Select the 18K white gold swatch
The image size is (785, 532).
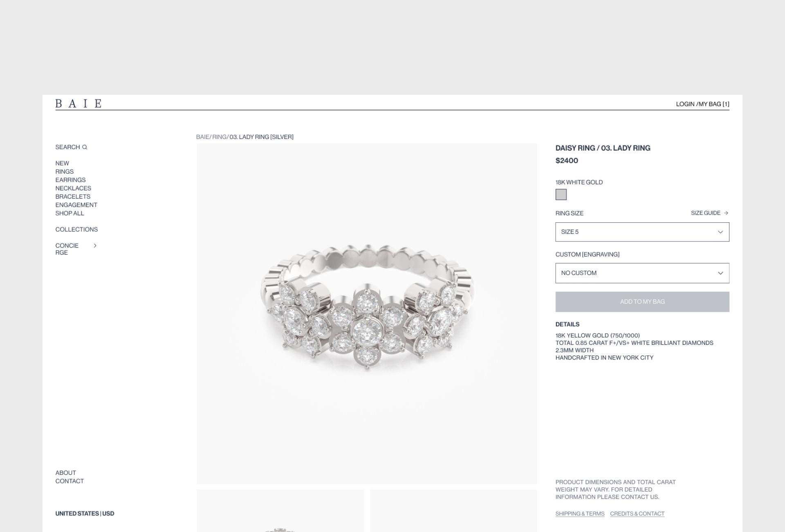561,194
